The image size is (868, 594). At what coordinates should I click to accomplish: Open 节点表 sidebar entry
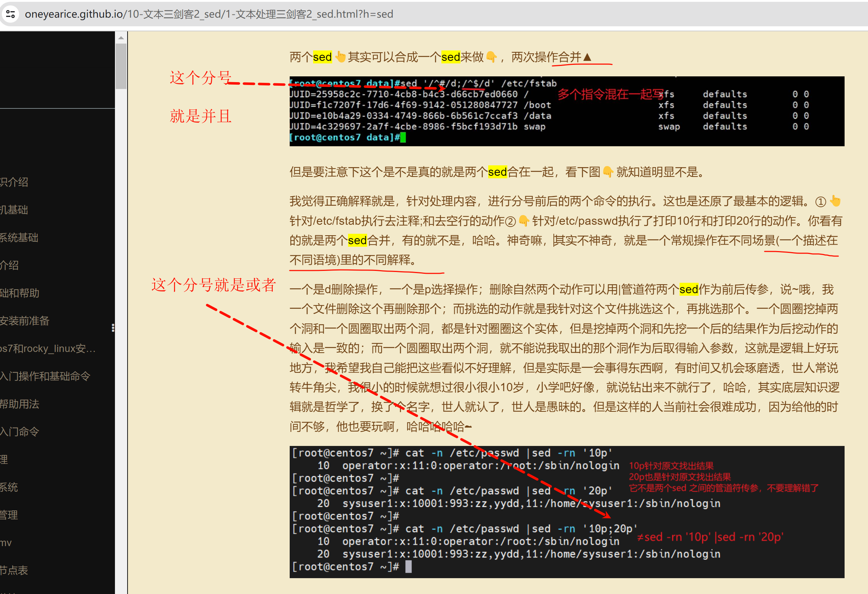tap(14, 570)
